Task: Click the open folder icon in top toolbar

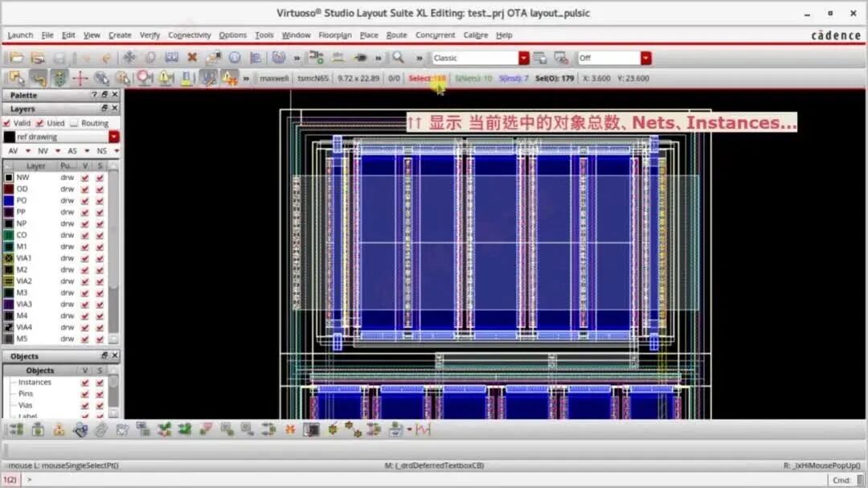Action: point(17,58)
